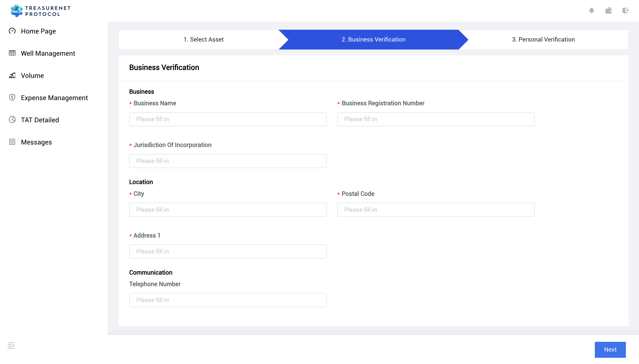Click the sidebar collapse toggle button
This screenshot has width=639, height=364.
pyautogui.click(x=11, y=346)
